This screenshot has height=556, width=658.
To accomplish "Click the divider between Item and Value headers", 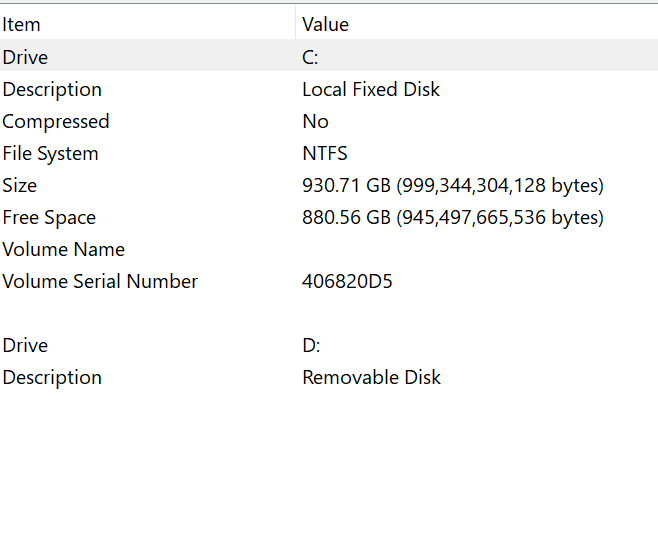I will pyautogui.click(x=296, y=25).
